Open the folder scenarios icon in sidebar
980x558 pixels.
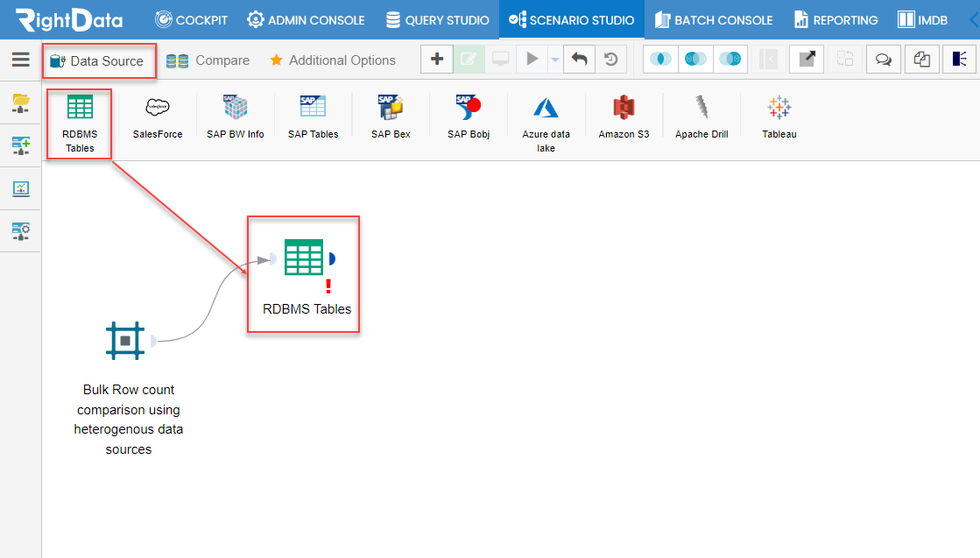click(21, 103)
